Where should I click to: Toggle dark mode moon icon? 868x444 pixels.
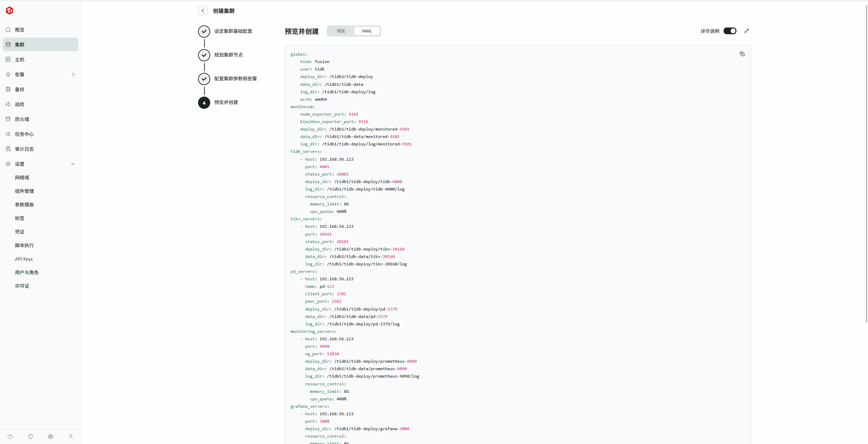click(31, 437)
